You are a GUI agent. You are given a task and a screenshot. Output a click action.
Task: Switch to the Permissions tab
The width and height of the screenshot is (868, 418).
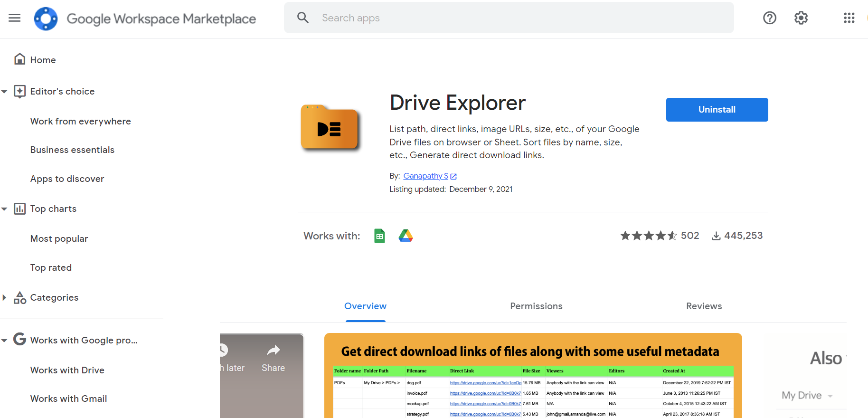537,306
